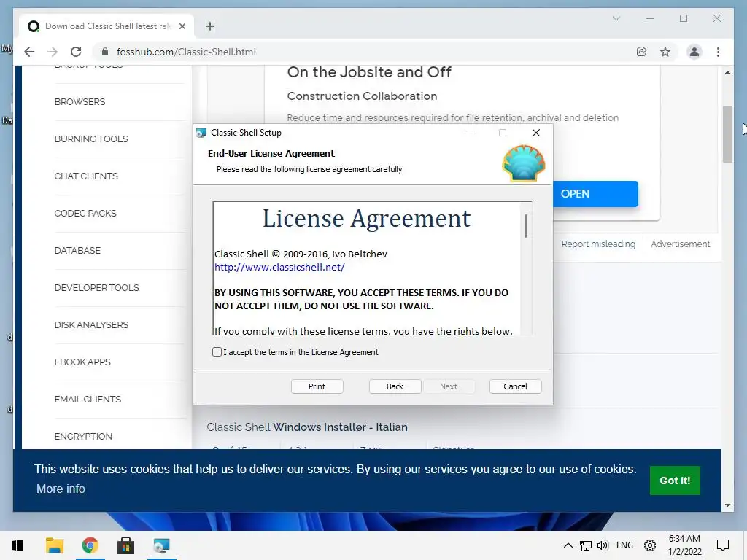Open a new Chrome tab
This screenshot has height=560, width=747.
[x=210, y=26]
